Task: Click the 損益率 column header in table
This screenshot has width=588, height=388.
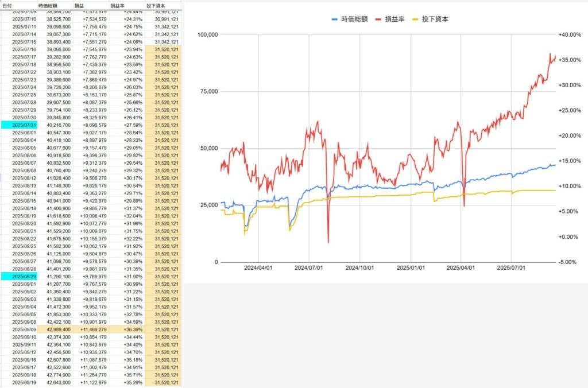Action: (118, 5)
